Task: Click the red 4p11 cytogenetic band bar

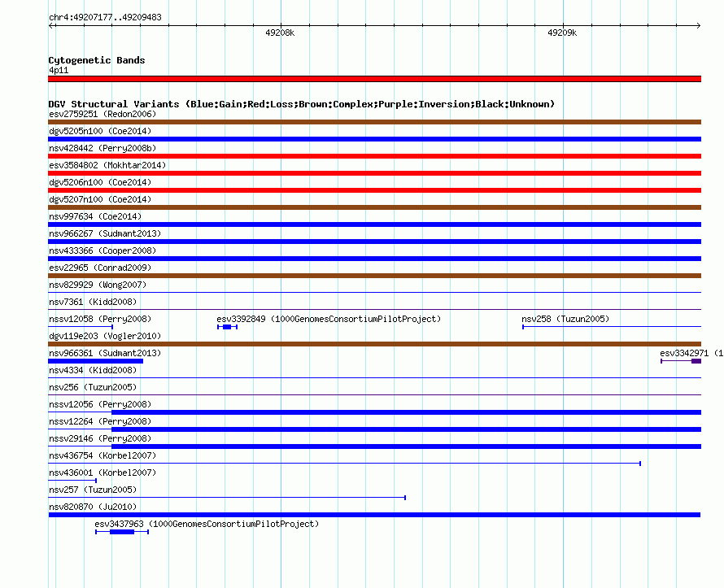Action: pos(374,79)
